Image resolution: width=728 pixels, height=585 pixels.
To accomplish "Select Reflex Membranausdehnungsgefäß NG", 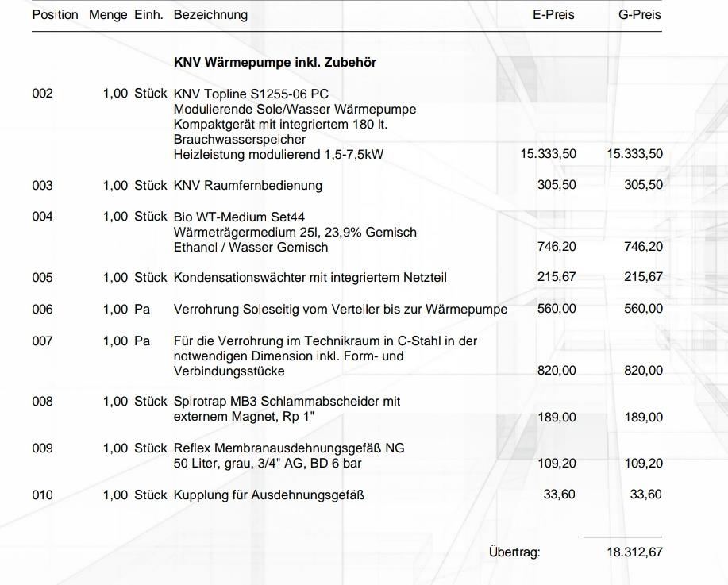I will [289, 448].
